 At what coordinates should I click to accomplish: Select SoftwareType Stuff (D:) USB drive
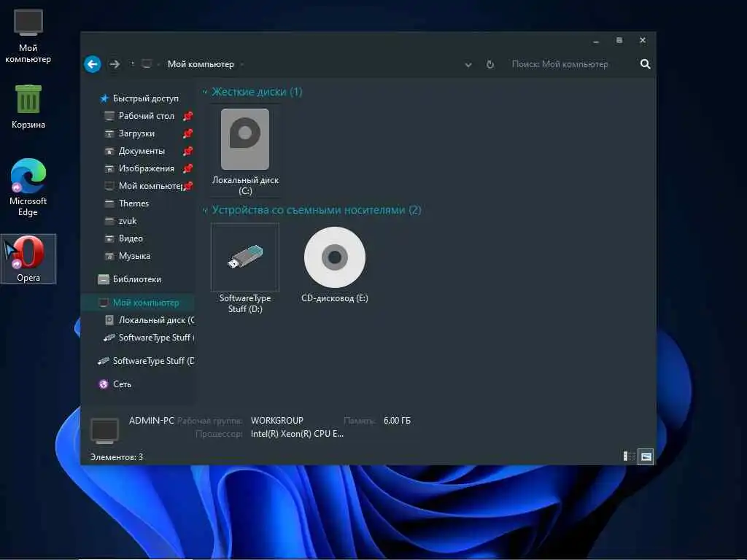coord(245,268)
